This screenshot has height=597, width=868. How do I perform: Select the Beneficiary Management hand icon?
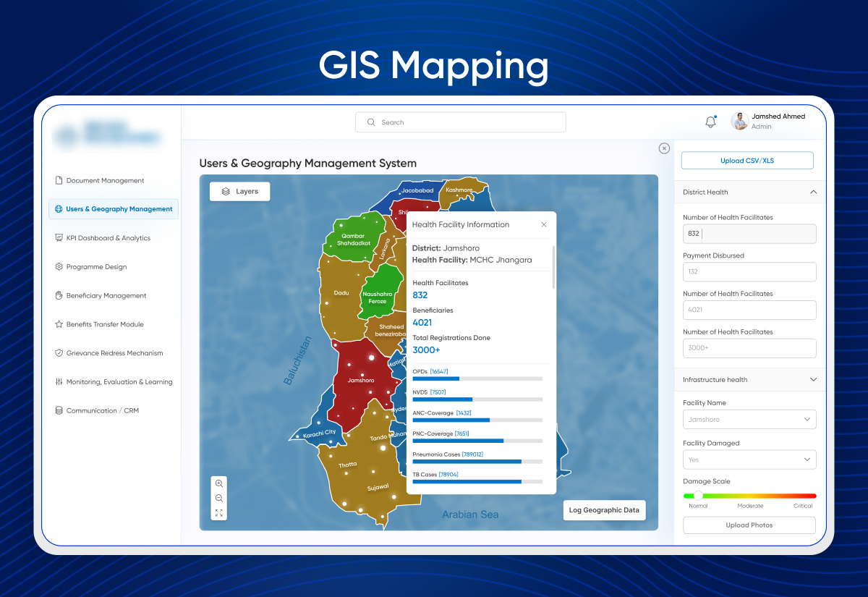pos(59,295)
